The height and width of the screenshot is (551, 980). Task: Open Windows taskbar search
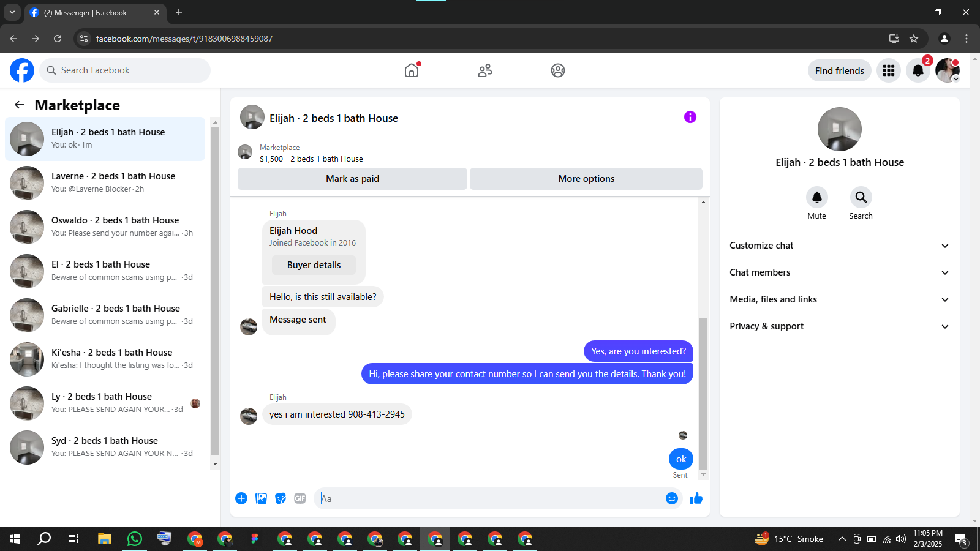44,539
